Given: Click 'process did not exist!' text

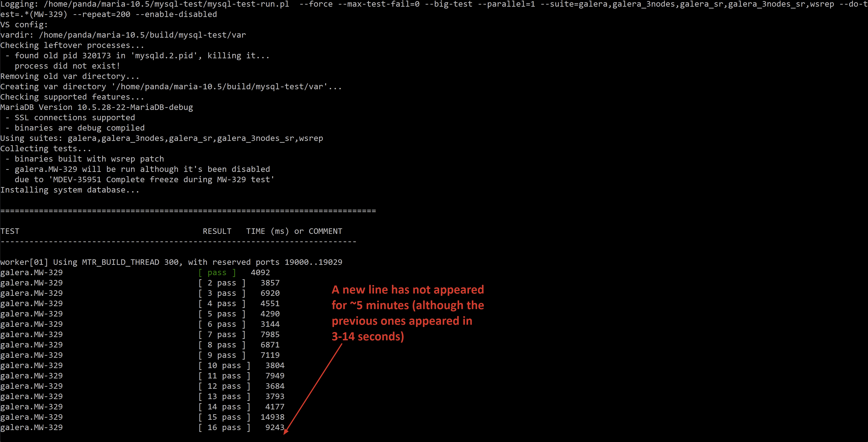Looking at the screenshot, I should pos(67,66).
